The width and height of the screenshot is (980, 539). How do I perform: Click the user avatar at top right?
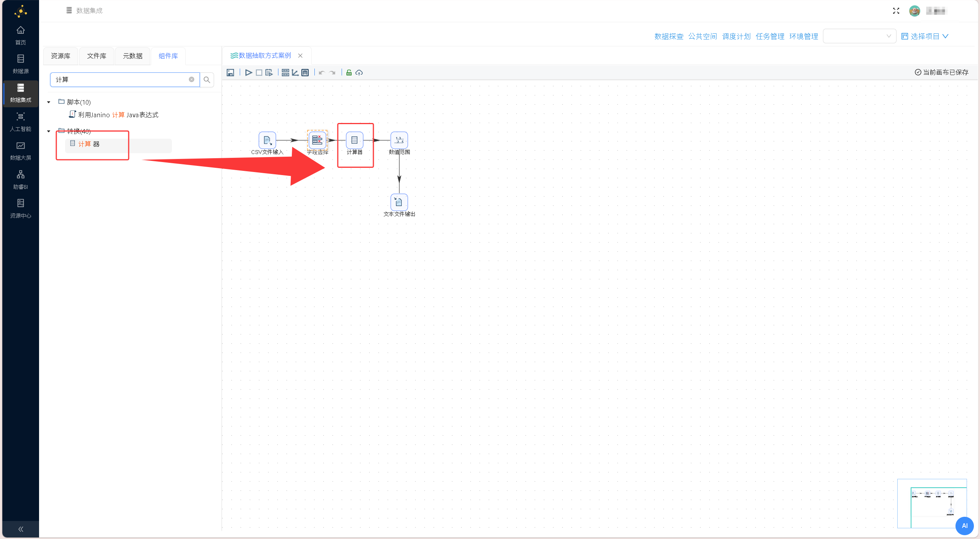coord(915,11)
